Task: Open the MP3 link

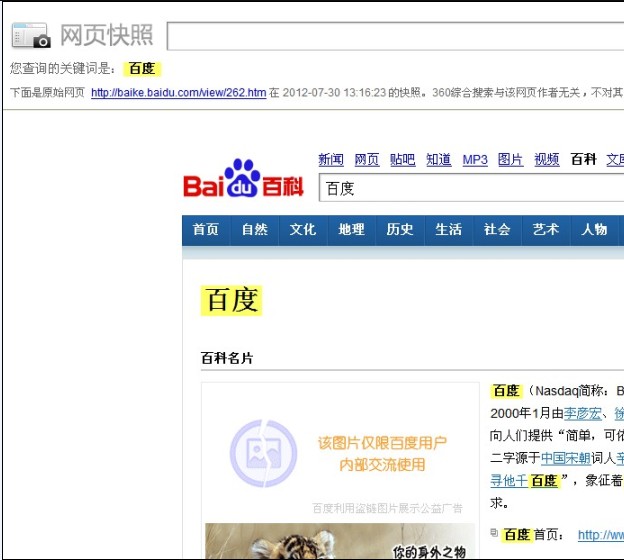Action: point(475,160)
